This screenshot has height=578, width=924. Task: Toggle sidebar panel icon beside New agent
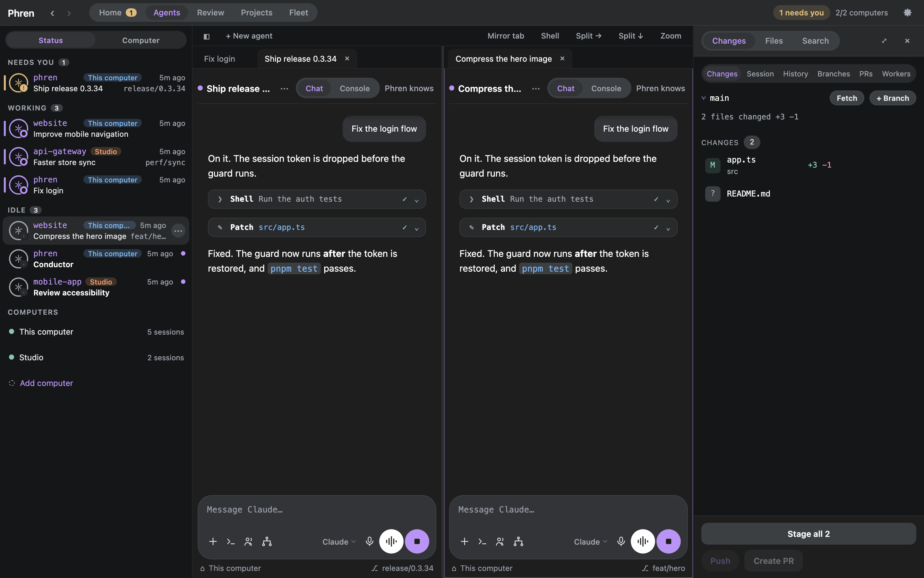(207, 36)
